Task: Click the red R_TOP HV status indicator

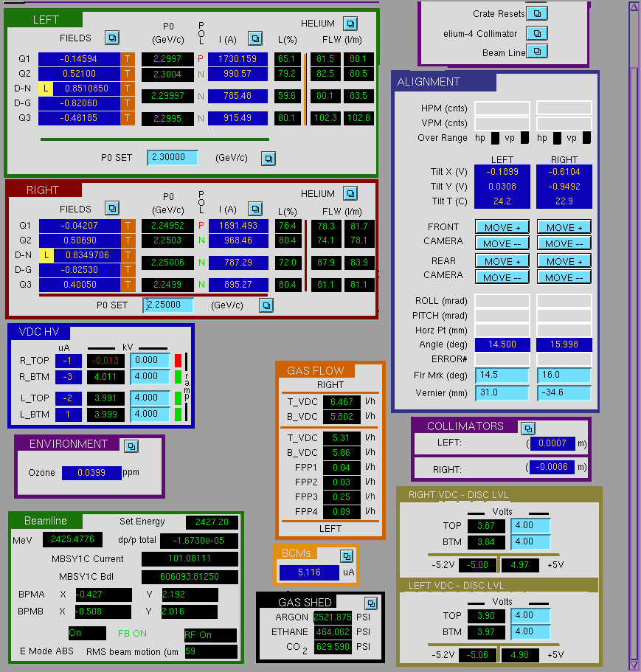Action: [179, 361]
